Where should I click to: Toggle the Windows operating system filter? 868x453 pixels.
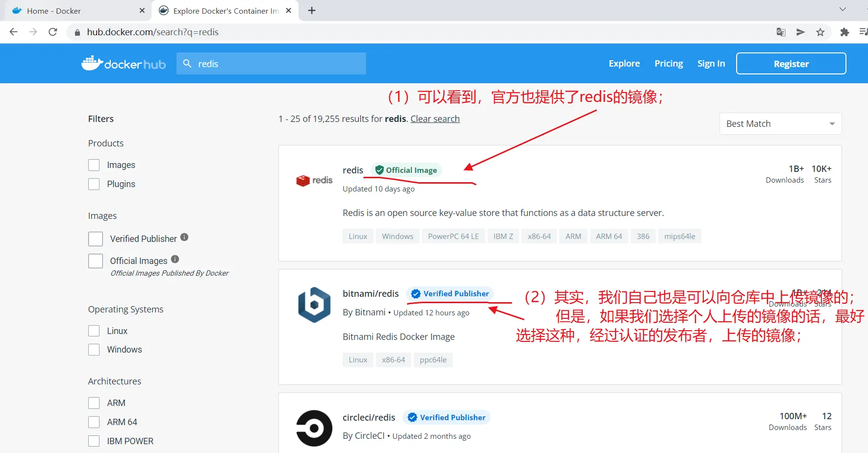click(94, 350)
